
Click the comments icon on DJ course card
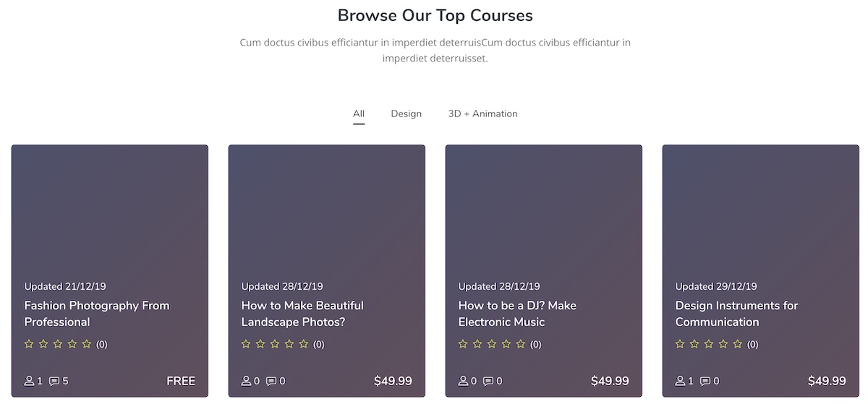[x=488, y=381]
